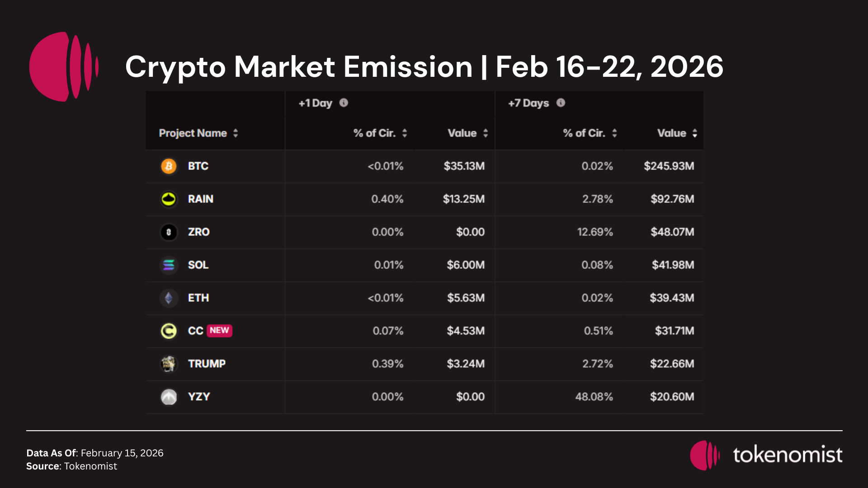Click the info icon beside +1 Day
Image resolution: width=868 pixels, height=488 pixels.
[344, 103]
